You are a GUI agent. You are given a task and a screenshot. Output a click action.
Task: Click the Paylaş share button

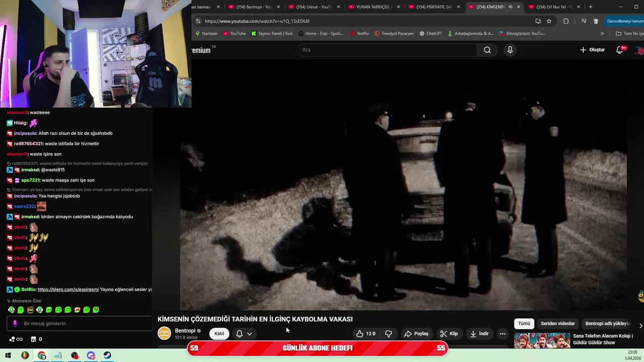click(x=416, y=334)
